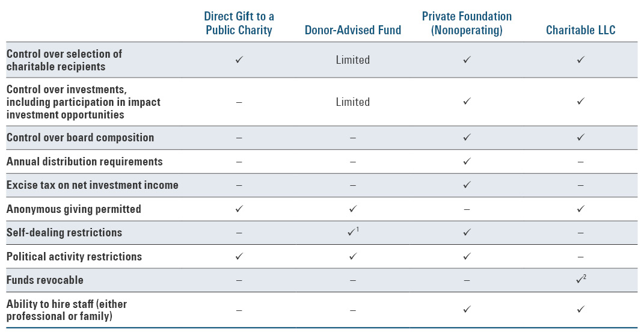This screenshot has width=644, height=332.
Task: Click Direct Gift's anonymous giving checkmark
Action: tap(239, 209)
